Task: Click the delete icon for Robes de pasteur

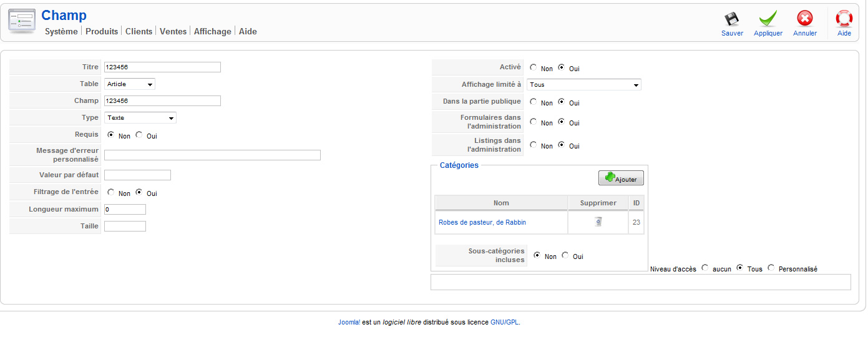Action: tap(598, 222)
